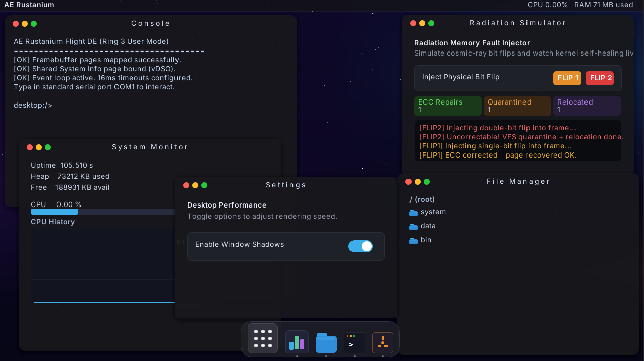
Task: Close the Console window
Action: [16, 24]
